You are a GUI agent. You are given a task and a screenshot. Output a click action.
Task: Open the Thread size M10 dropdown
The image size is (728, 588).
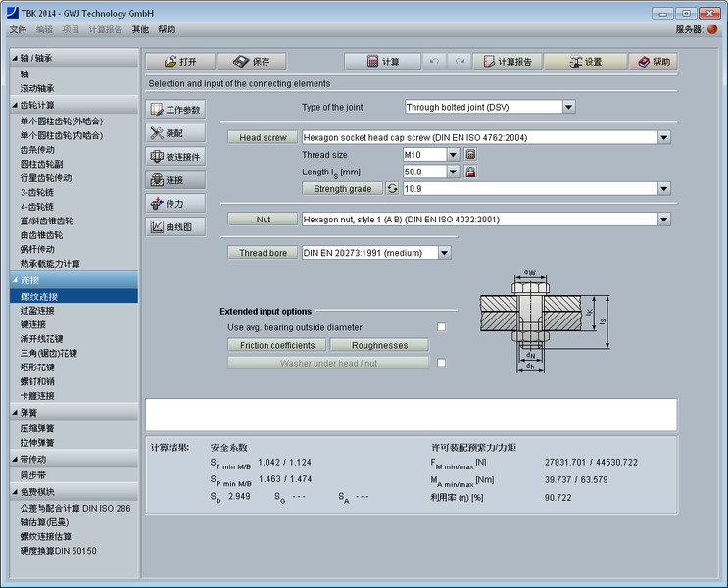[453, 155]
